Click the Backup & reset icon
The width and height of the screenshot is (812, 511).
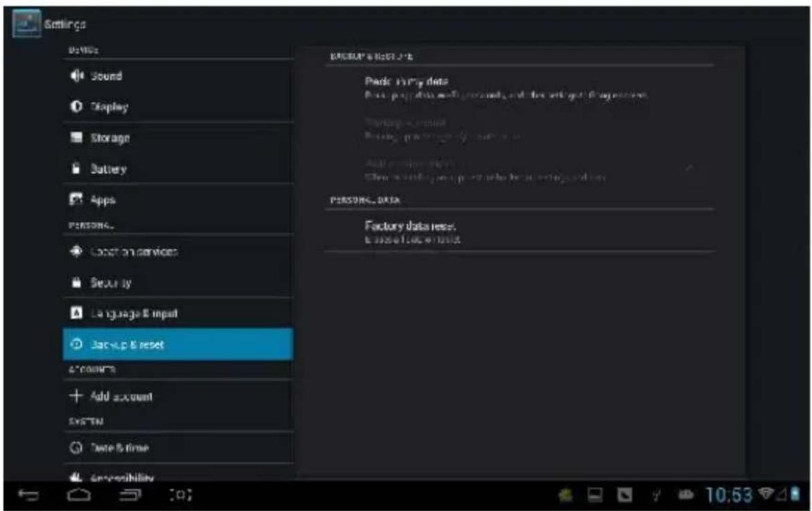point(76,344)
